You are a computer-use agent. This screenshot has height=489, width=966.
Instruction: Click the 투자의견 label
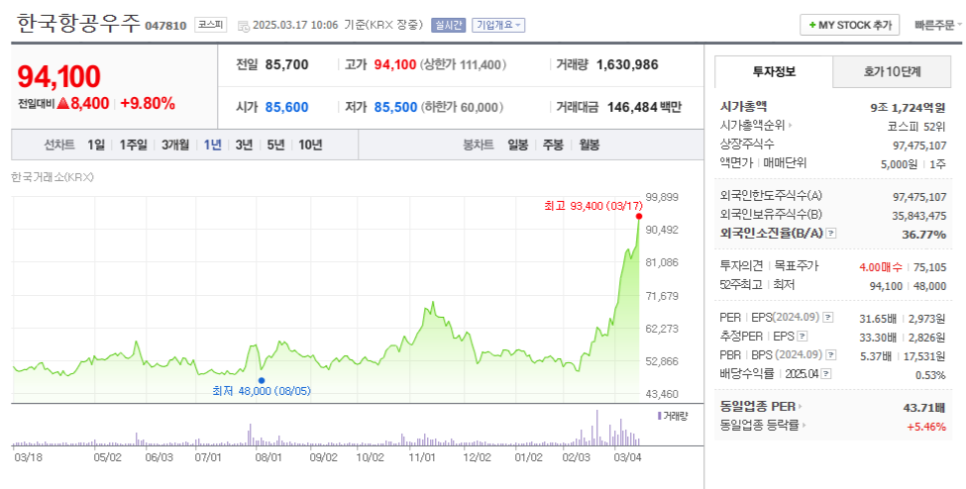click(x=741, y=266)
